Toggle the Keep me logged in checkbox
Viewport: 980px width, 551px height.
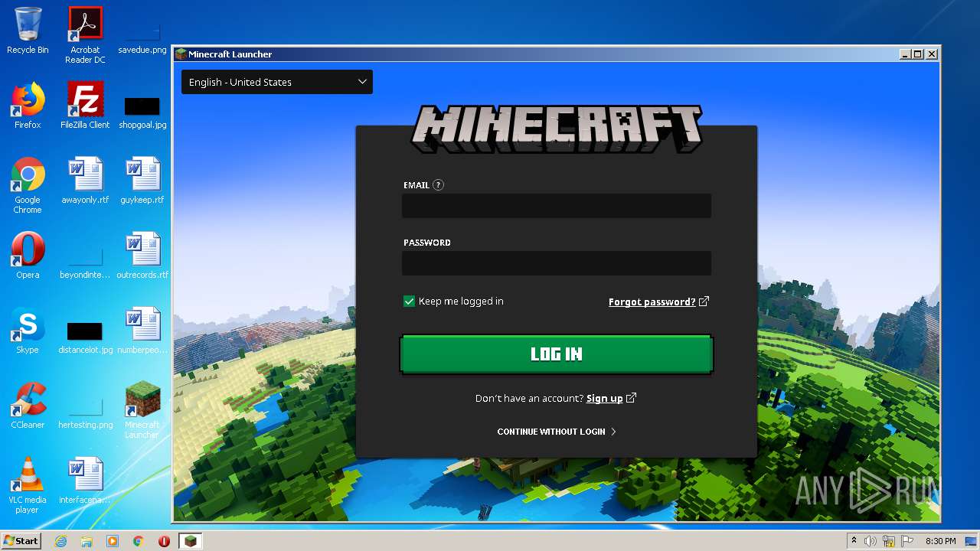point(409,302)
